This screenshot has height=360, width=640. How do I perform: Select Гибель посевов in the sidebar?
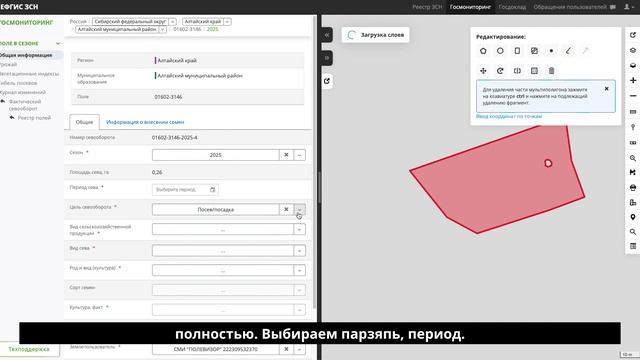[x=19, y=83]
